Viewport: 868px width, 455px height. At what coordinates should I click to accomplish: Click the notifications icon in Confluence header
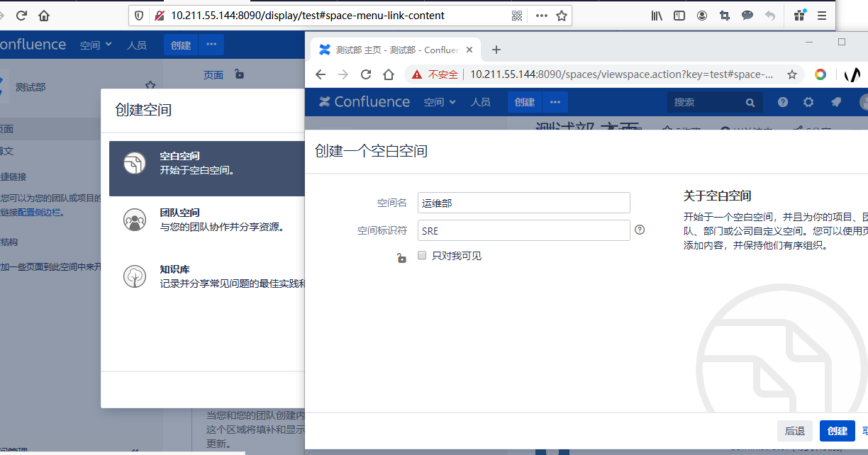pos(836,102)
